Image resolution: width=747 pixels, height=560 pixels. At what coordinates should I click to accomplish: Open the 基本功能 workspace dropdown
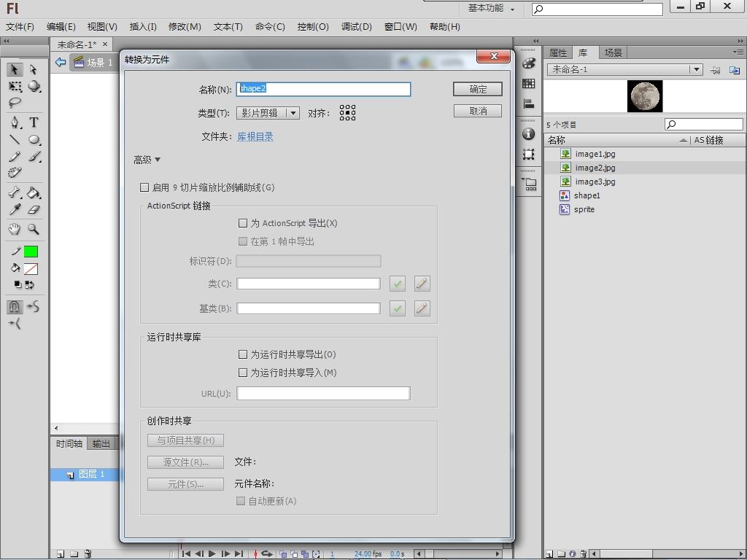coord(491,8)
